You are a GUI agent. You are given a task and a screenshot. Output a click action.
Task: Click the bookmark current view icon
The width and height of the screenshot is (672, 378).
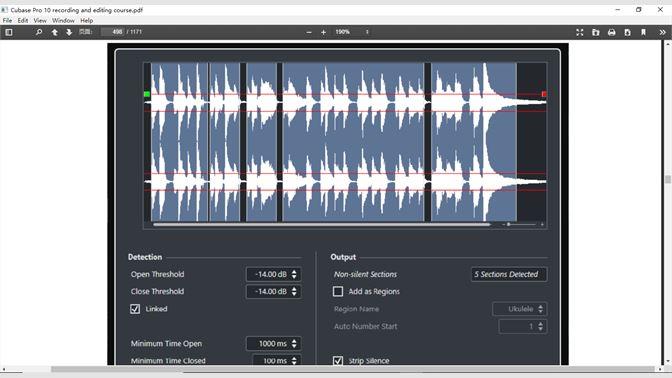click(643, 32)
